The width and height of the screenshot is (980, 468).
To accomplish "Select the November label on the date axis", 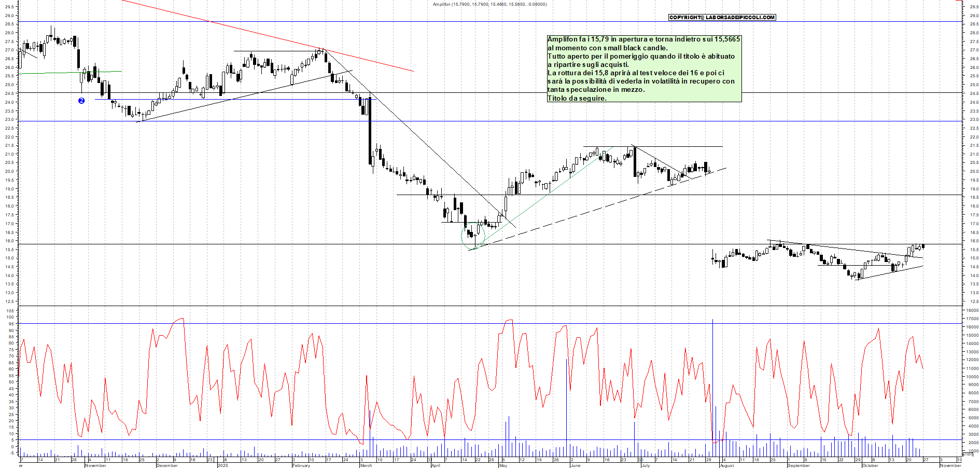I will coord(95,465).
